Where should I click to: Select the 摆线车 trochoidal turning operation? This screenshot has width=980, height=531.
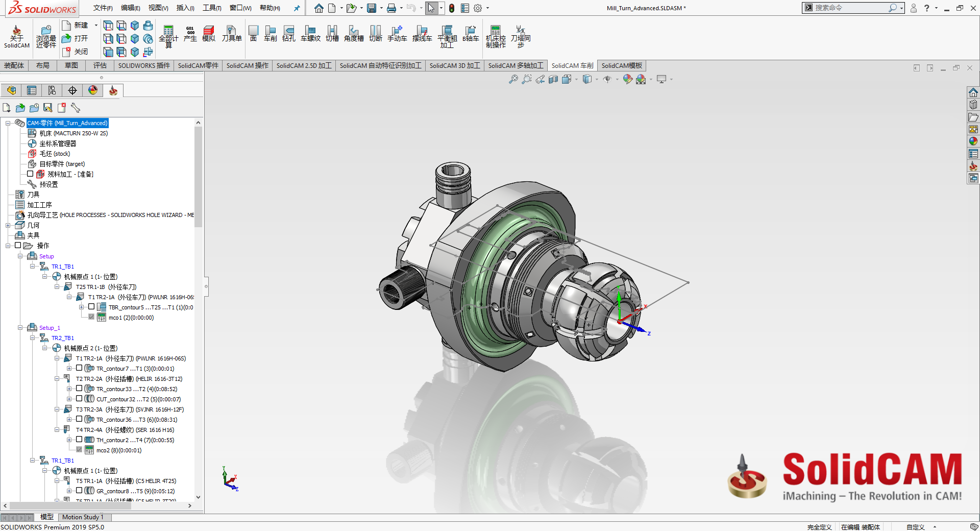422,34
